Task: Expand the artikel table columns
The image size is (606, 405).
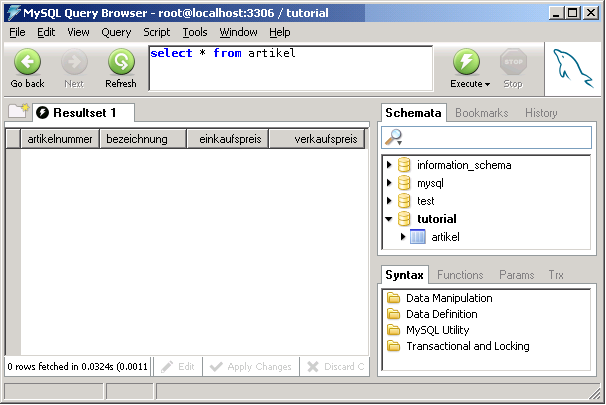Action: click(403, 237)
